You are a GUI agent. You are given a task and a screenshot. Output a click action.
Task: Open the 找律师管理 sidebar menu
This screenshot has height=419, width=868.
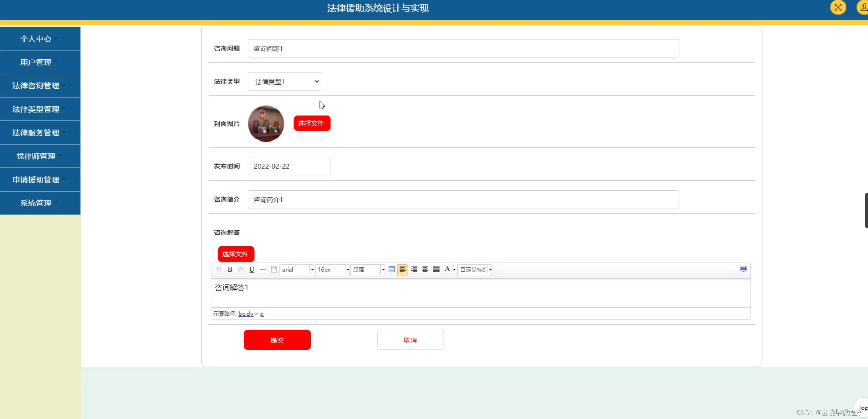tap(36, 156)
